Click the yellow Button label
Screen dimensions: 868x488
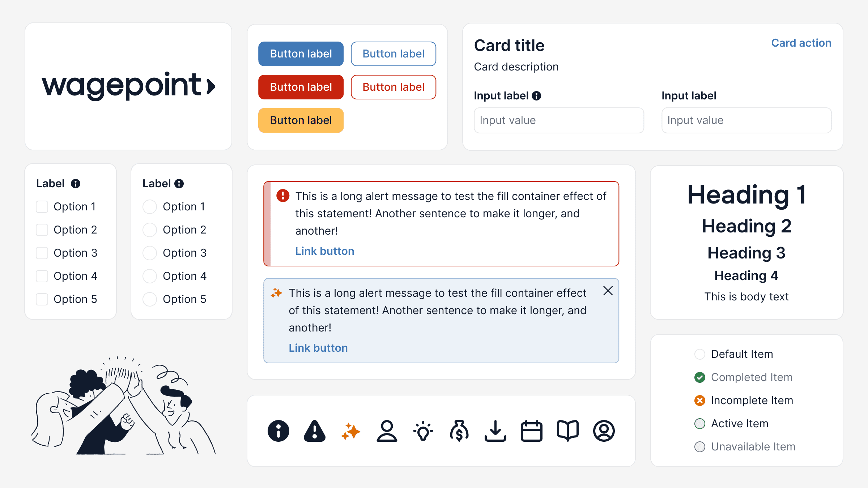pos(301,120)
